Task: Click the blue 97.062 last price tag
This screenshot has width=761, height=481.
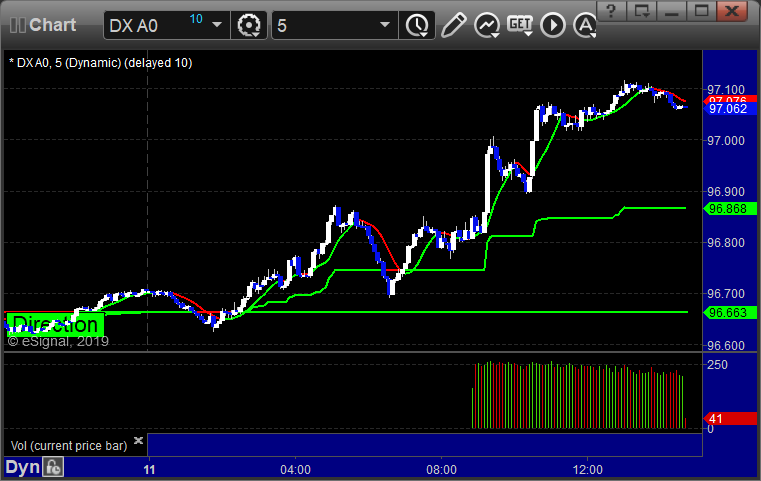Action: tap(730, 109)
